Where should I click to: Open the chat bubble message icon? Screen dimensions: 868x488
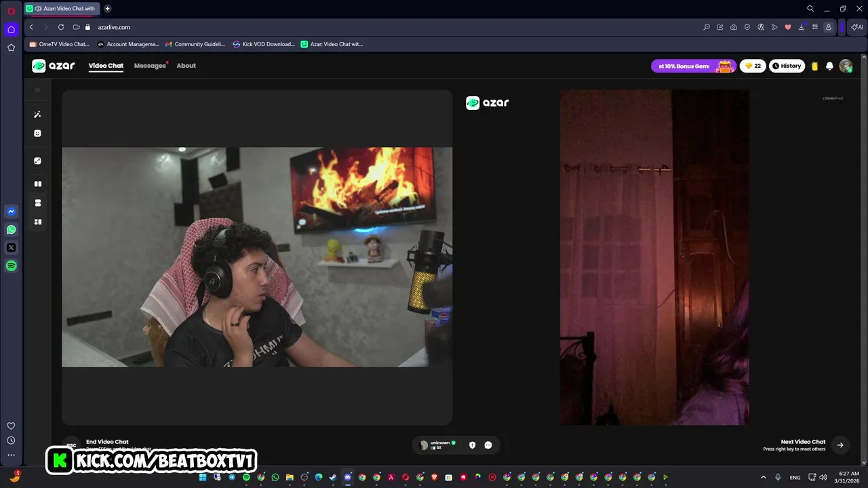click(488, 445)
